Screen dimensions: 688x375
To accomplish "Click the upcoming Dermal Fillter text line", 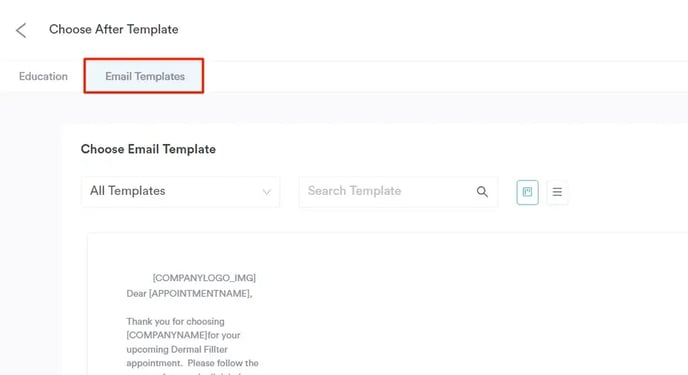I will tap(177, 349).
